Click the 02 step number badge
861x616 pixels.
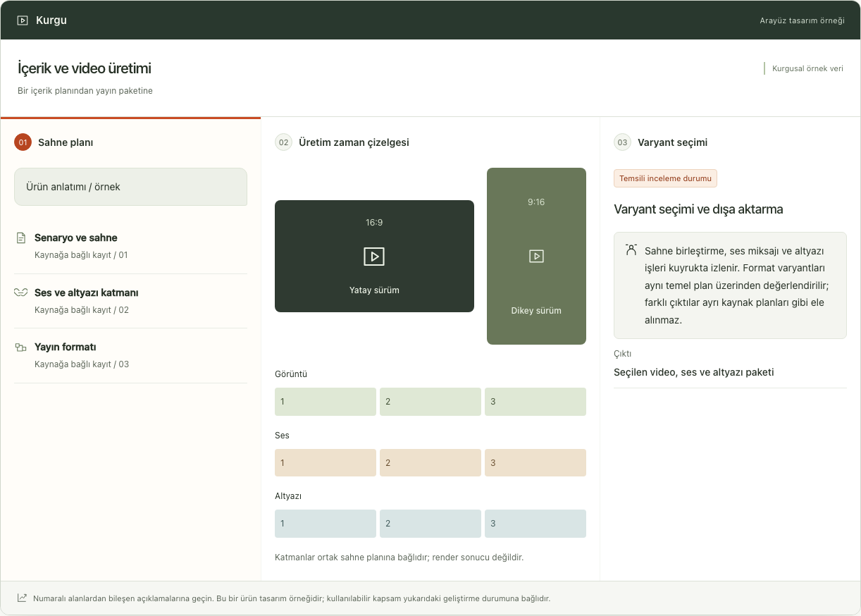coord(283,142)
